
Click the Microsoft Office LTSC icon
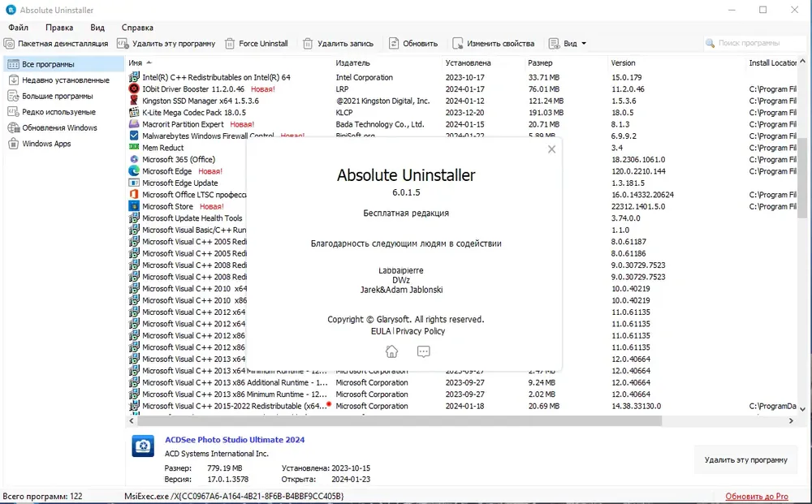(134, 195)
